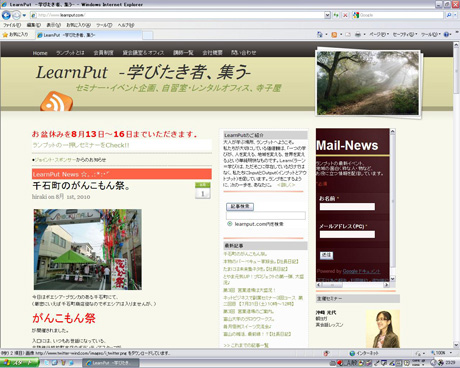Click the blue Help question mark icon
This screenshot has height=368, width=460.
[447, 35]
